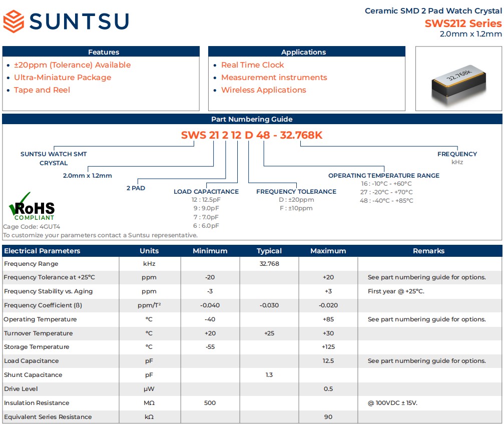Screen dimensions: 504x426
Task: Click 'Ceramic SMD 2 Pad Watch Crystal' heading
Action: click(433, 11)
